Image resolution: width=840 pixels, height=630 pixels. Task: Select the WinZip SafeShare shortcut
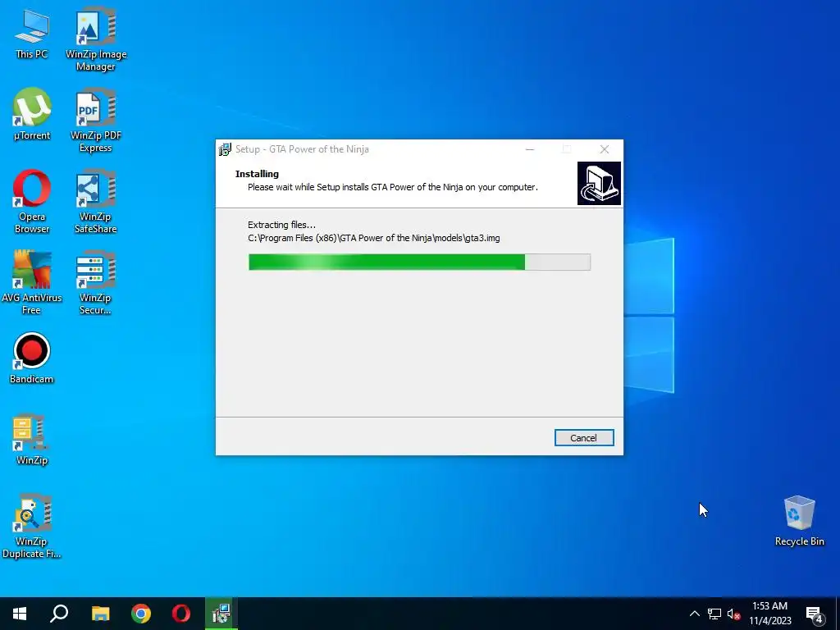click(x=96, y=202)
